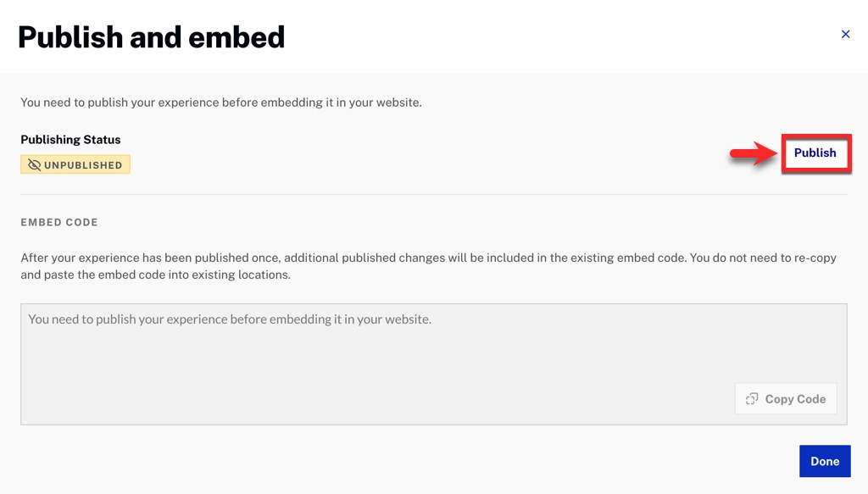The width and height of the screenshot is (868, 494).
Task: Click the crossed-out eye icon
Action: 34,165
